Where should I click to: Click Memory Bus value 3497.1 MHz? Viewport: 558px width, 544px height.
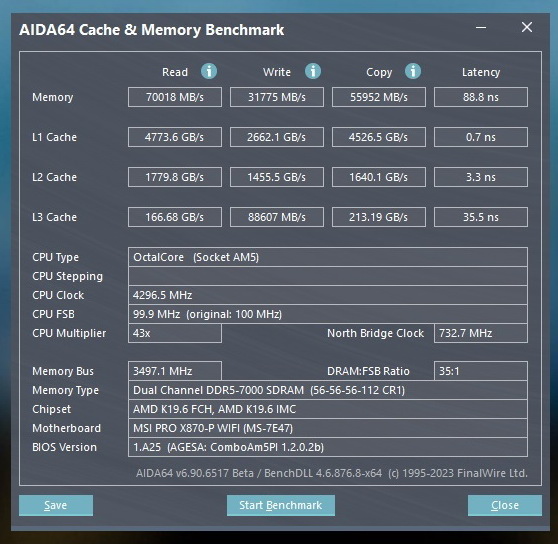[175, 371]
